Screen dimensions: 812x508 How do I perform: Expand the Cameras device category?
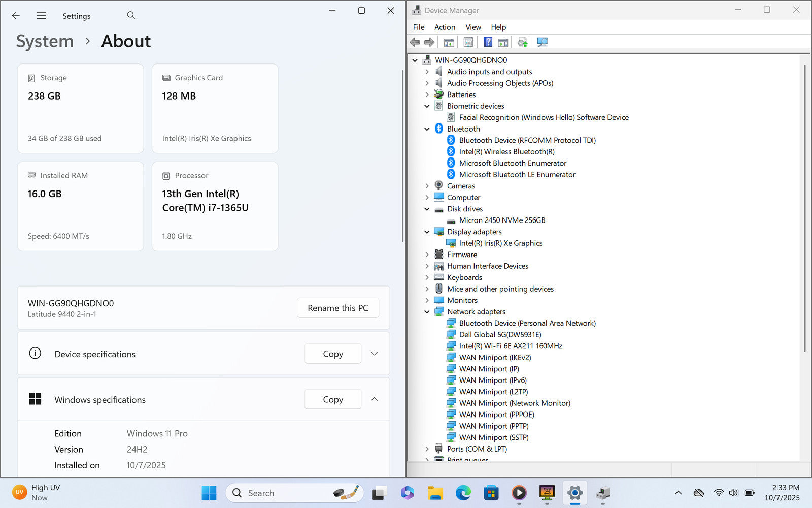click(427, 186)
